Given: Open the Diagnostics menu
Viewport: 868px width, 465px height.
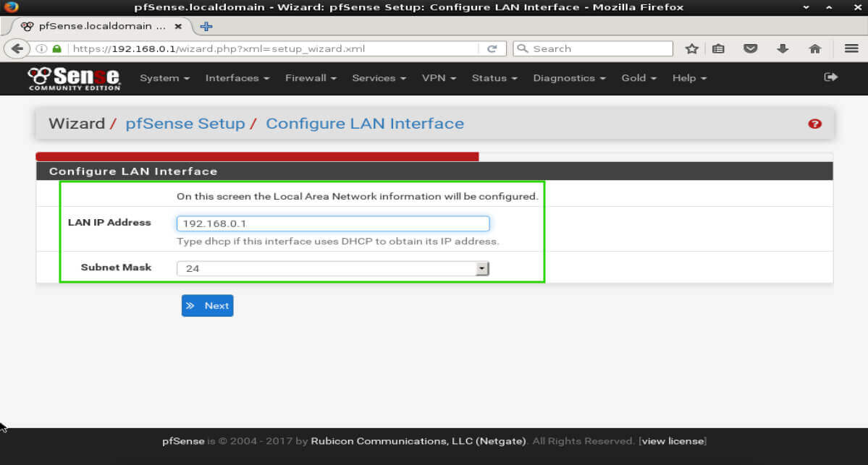Looking at the screenshot, I should (x=568, y=78).
